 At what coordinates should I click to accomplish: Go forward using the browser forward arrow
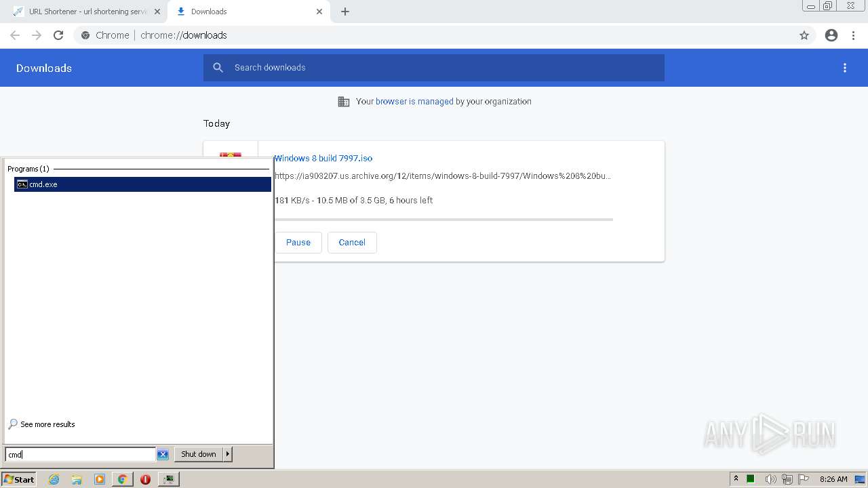[37, 35]
